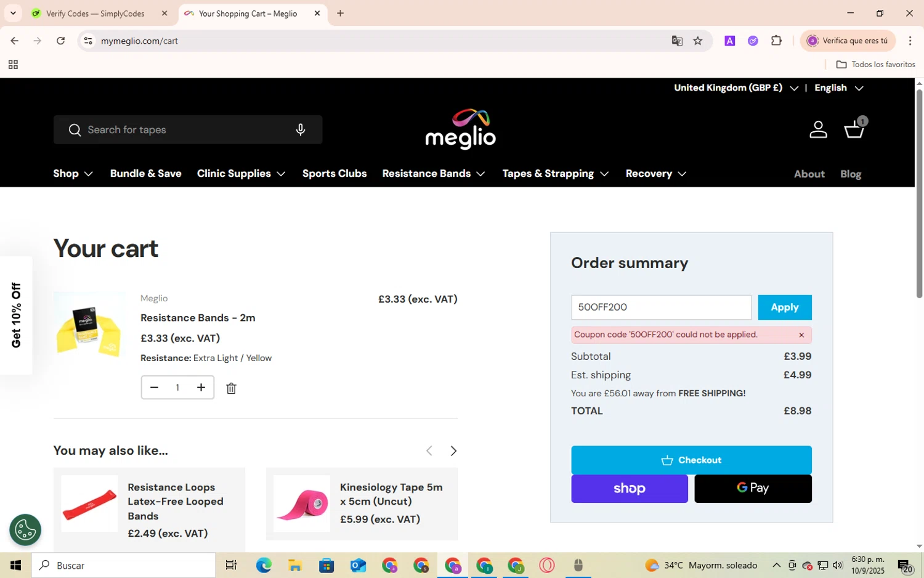The height and width of the screenshot is (578, 924).
Task: Open the Windows notification center
Action: [x=905, y=566]
